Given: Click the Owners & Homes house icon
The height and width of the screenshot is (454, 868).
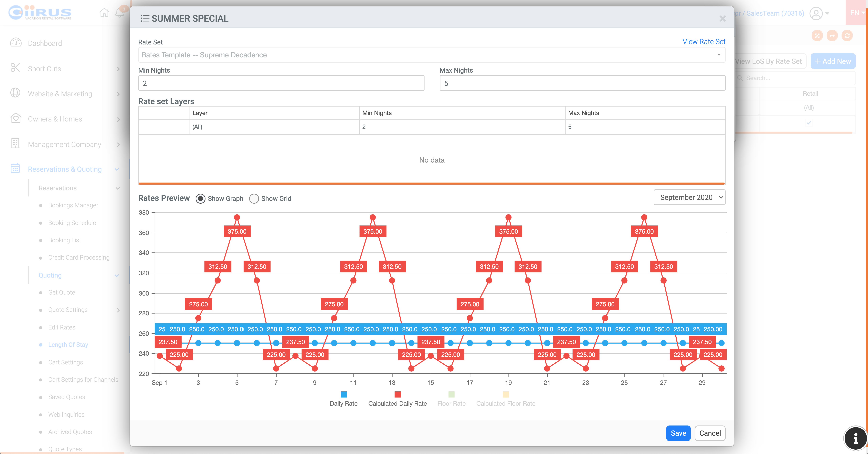Looking at the screenshot, I should tap(15, 118).
